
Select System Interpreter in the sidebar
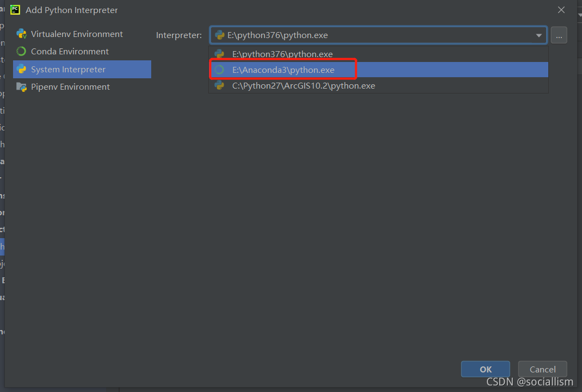[x=82, y=70]
